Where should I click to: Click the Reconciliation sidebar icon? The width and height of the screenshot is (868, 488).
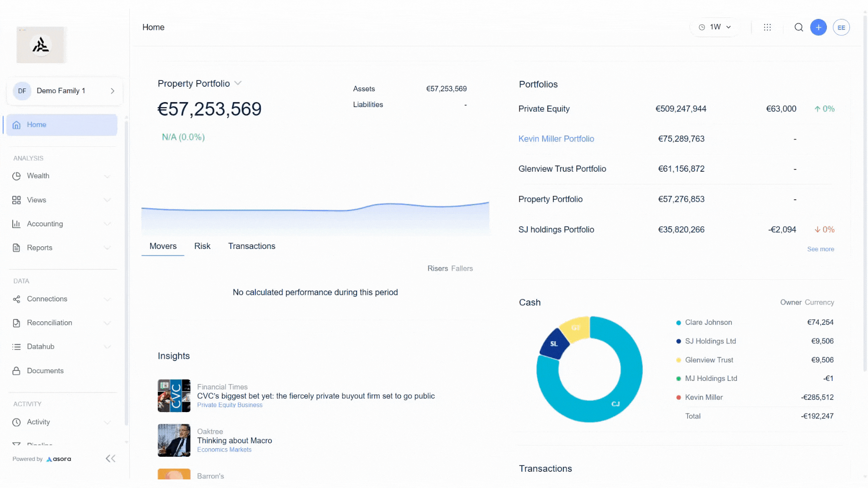pos(16,323)
